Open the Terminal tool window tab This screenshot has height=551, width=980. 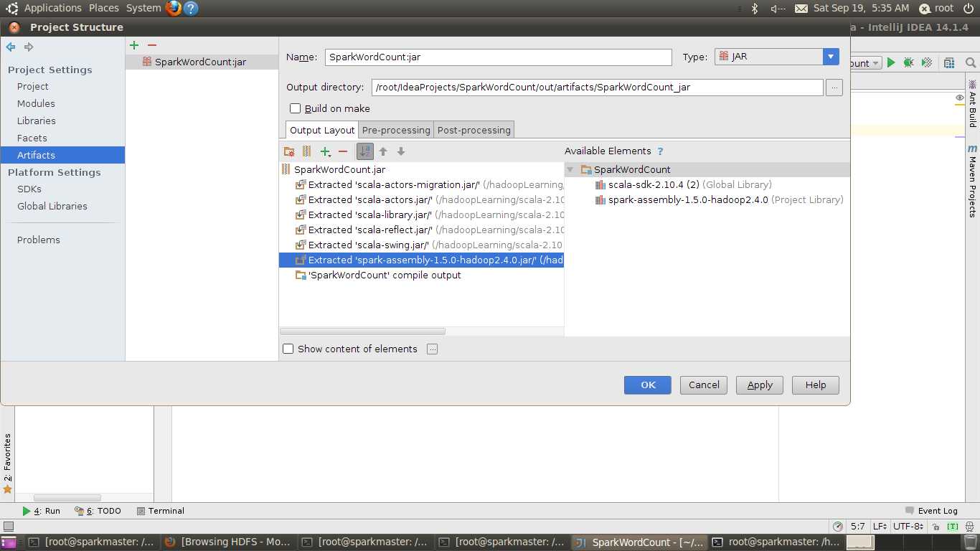[161, 512]
